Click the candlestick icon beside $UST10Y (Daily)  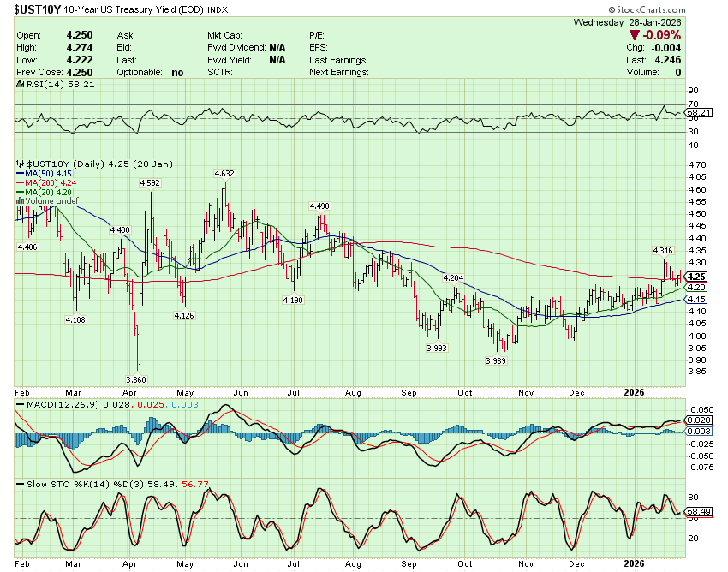(x=20, y=163)
